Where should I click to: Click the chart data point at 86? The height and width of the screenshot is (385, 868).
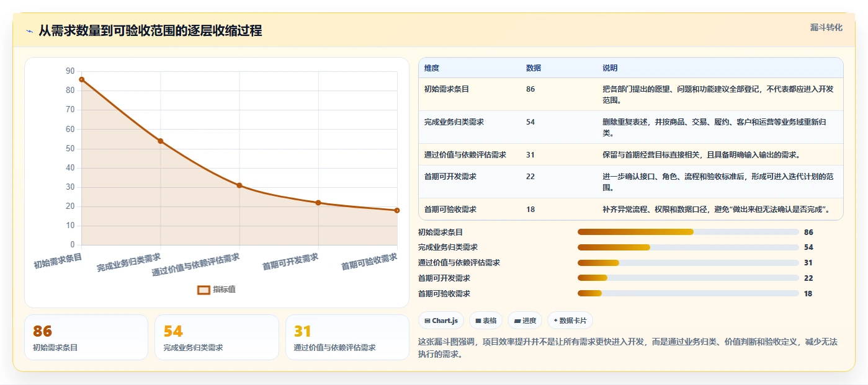coord(81,79)
